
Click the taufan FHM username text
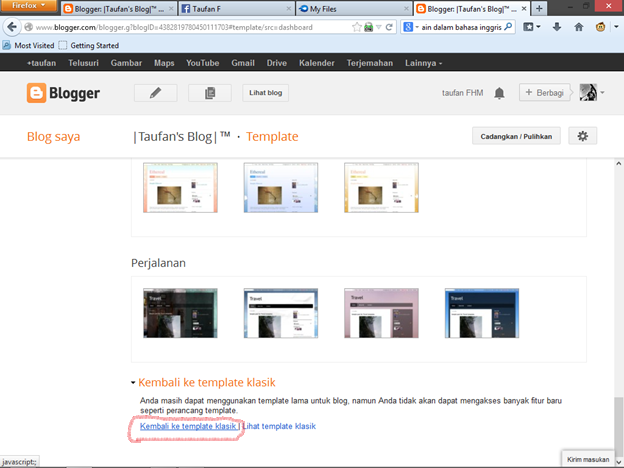coord(462,93)
